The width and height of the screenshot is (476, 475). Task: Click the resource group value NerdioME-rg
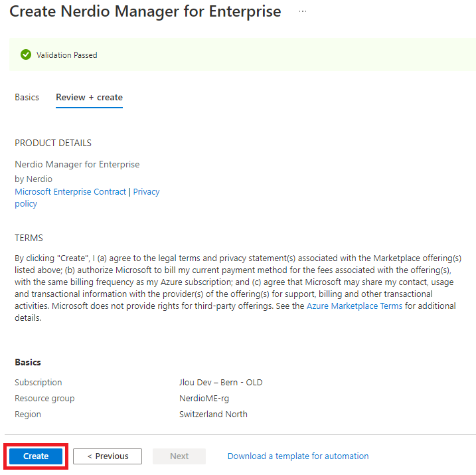(204, 399)
